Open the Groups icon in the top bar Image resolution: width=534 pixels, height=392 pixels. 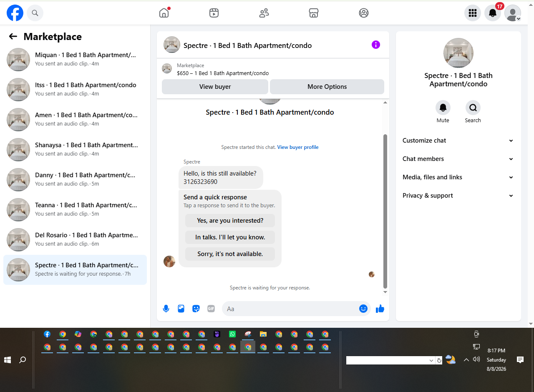(364, 13)
